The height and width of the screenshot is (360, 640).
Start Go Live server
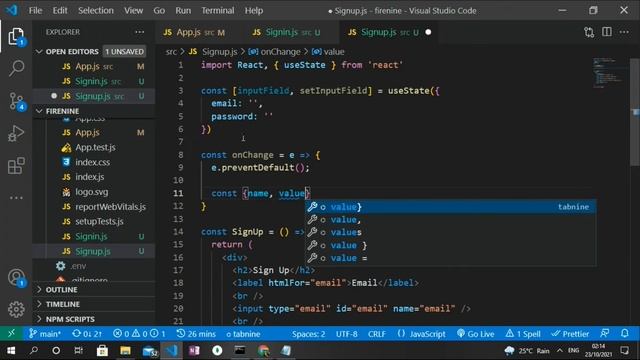point(475,333)
